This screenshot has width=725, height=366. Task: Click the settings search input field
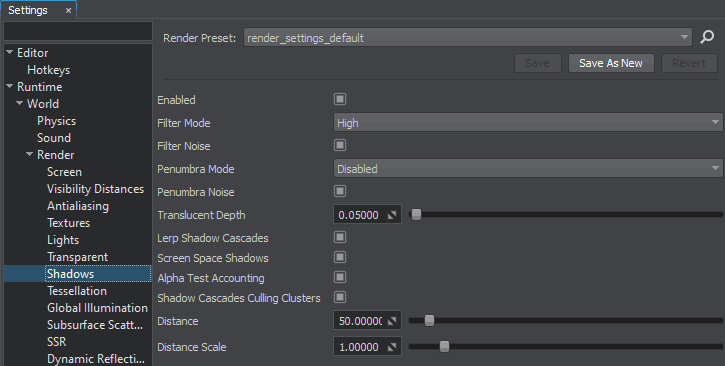(78, 31)
